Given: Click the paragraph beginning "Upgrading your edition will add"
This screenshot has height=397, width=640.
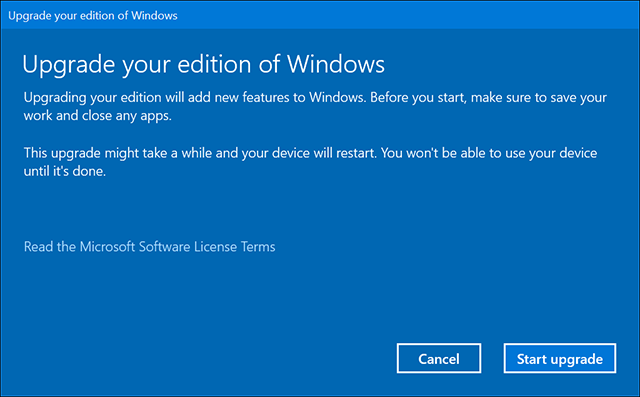Looking at the screenshot, I should coord(315,106).
